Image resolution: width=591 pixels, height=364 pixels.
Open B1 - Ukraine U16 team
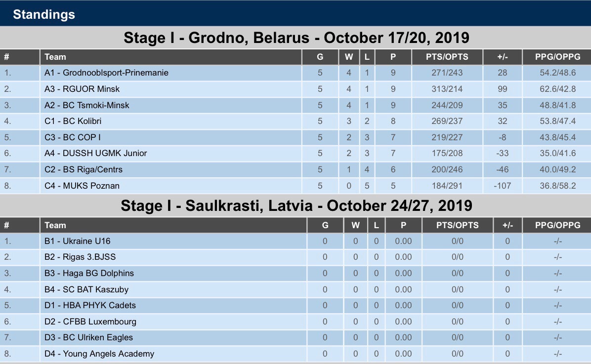pyautogui.click(x=77, y=241)
